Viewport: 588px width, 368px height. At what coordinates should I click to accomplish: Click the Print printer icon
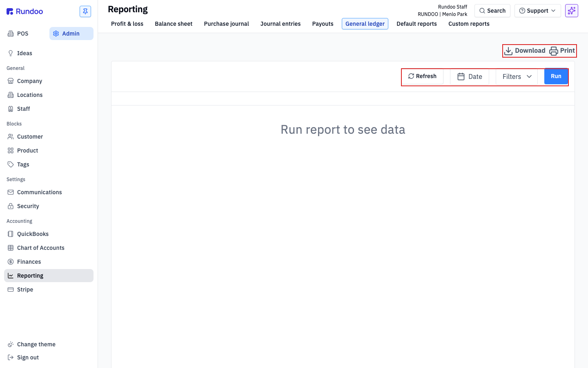(x=553, y=51)
